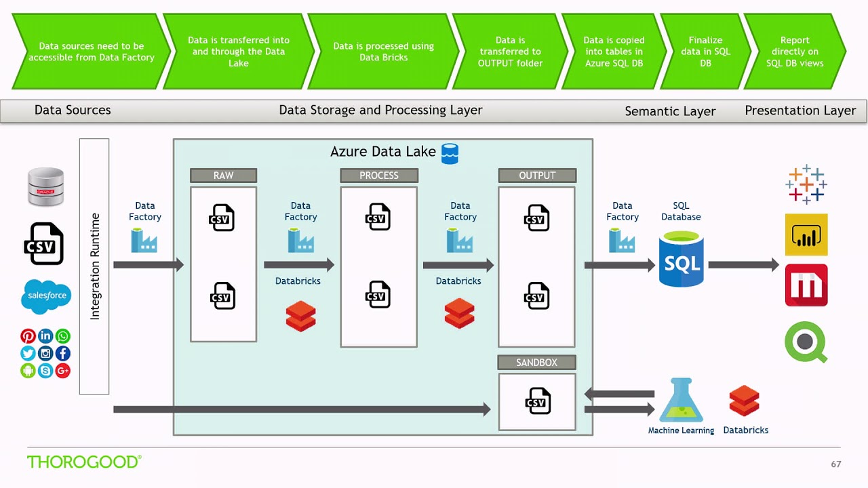The image size is (868, 488).
Task: Click the CSV icon in SANDBOX folder
Action: (538, 401)
